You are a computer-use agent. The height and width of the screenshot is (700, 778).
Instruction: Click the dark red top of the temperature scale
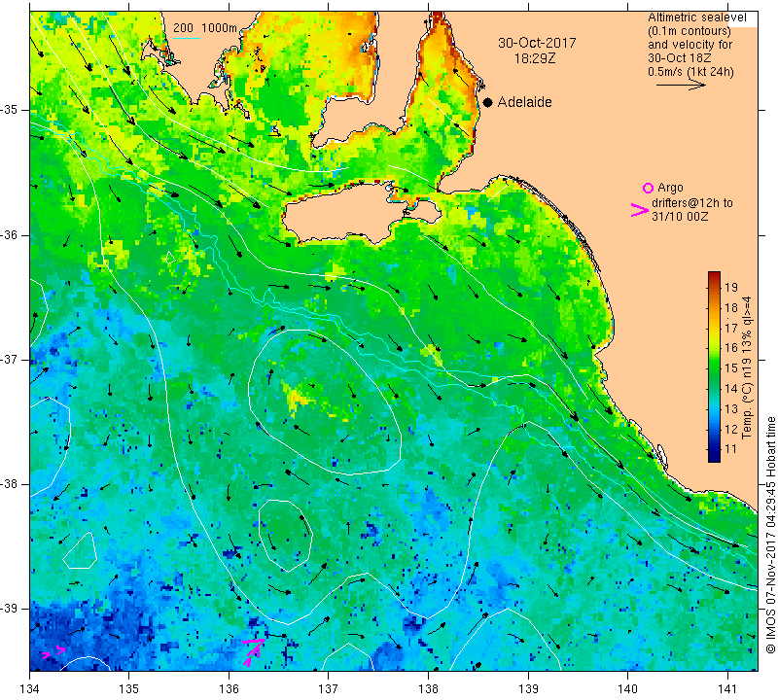point(714,276)
